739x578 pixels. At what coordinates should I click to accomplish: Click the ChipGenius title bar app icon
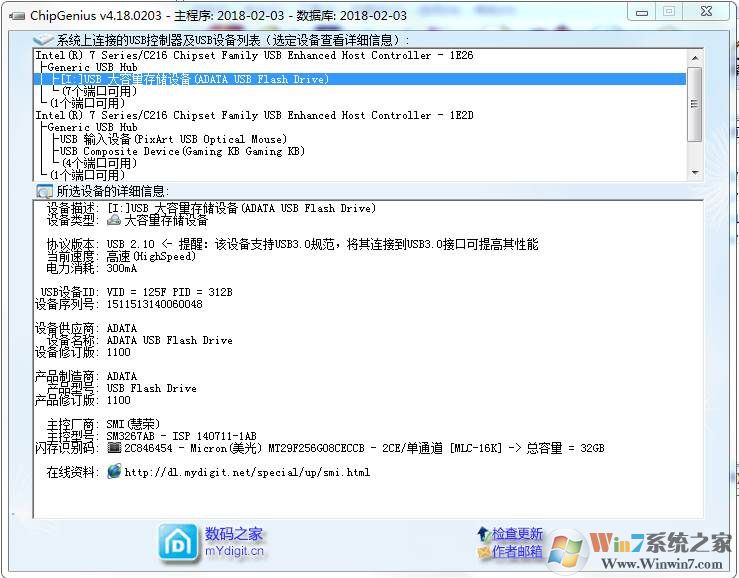coord(17,16)
